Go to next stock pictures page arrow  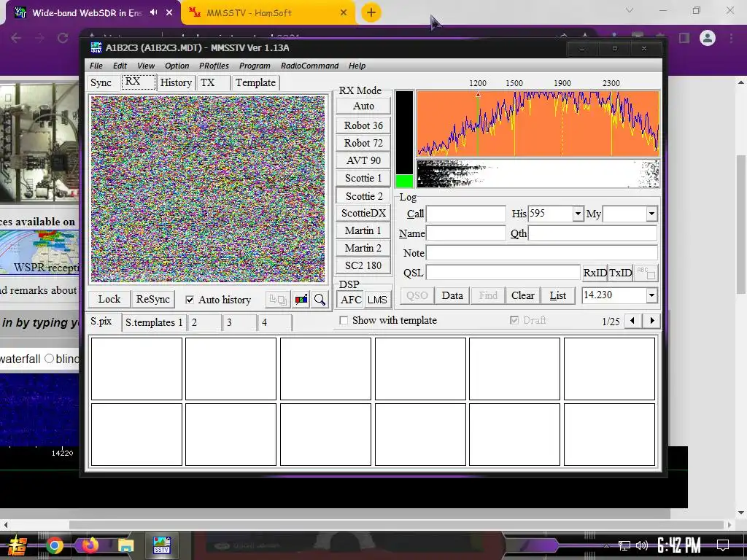651,321
